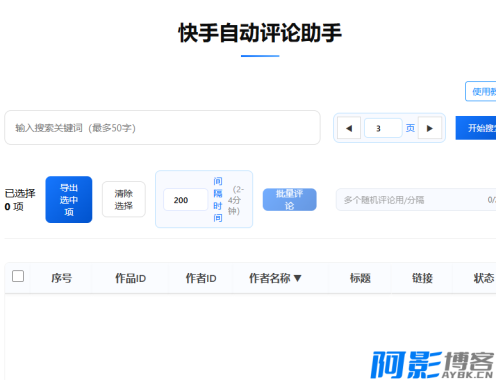Open the 使用教程 button at top right
Image resolution: width=496 pixels, height=380 pixels.
[x=481, y=91]
